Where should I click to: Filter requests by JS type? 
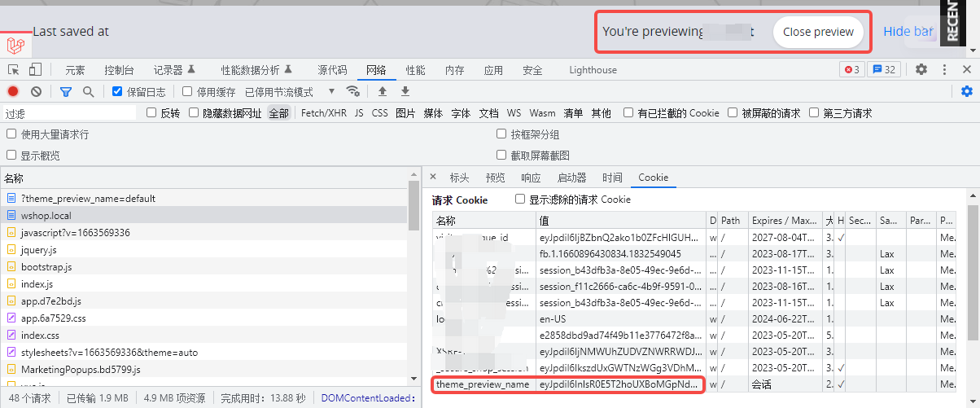[x=359, y=113]
